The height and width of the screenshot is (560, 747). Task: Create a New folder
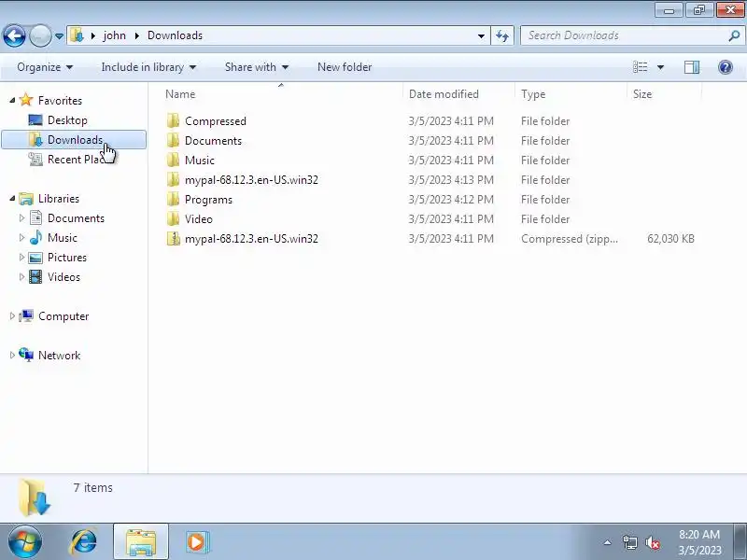[345, 67]
